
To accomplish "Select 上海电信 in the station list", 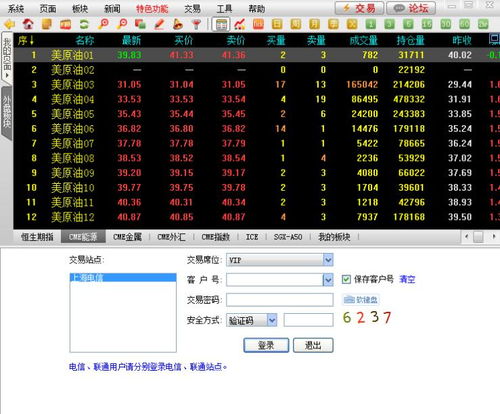I will click(123, 277).
